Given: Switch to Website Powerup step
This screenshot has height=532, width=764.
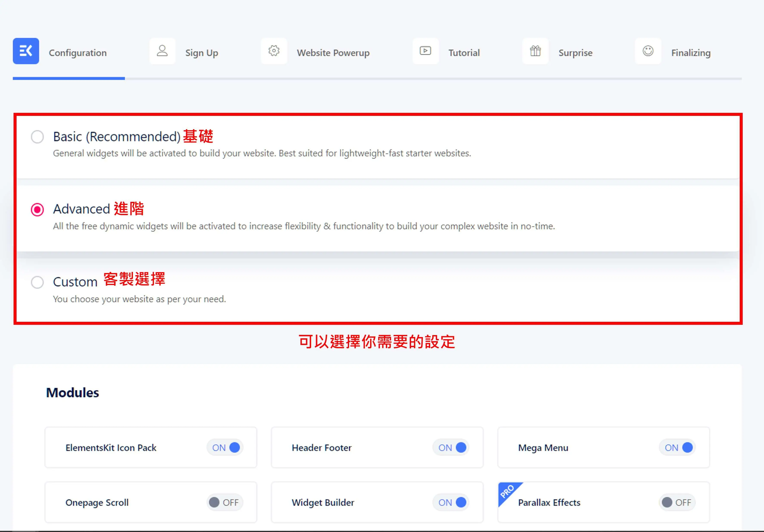Looking at the screenshot, I should (x=333, y=53).
